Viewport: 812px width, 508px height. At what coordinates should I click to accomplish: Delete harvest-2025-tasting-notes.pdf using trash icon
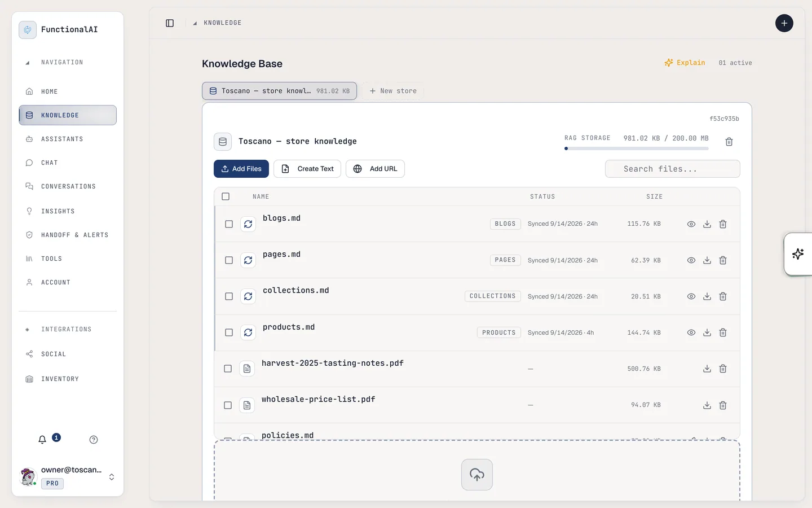pos(723,369)
